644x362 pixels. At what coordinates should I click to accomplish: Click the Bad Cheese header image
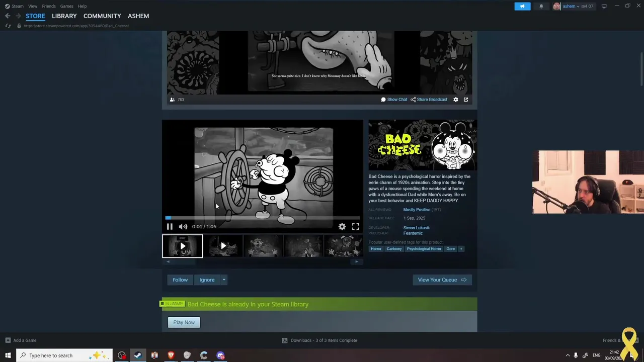(x=423, y=145)
